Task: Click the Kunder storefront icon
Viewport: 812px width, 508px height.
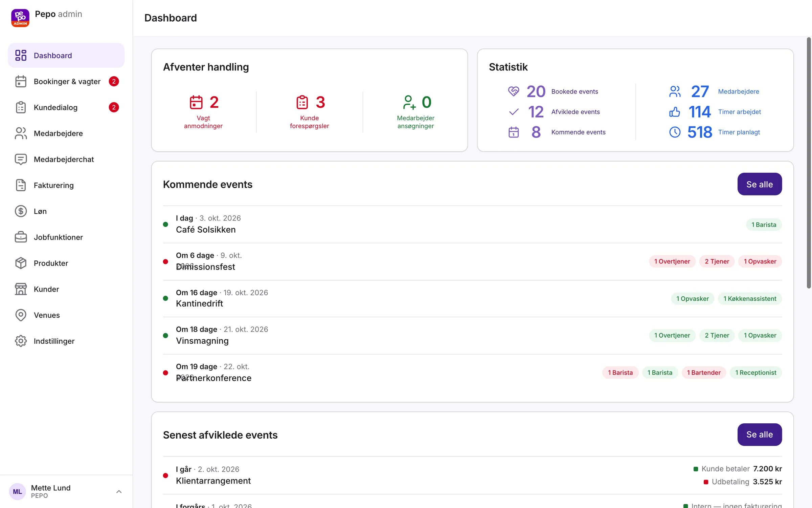Action: [21, 289]
